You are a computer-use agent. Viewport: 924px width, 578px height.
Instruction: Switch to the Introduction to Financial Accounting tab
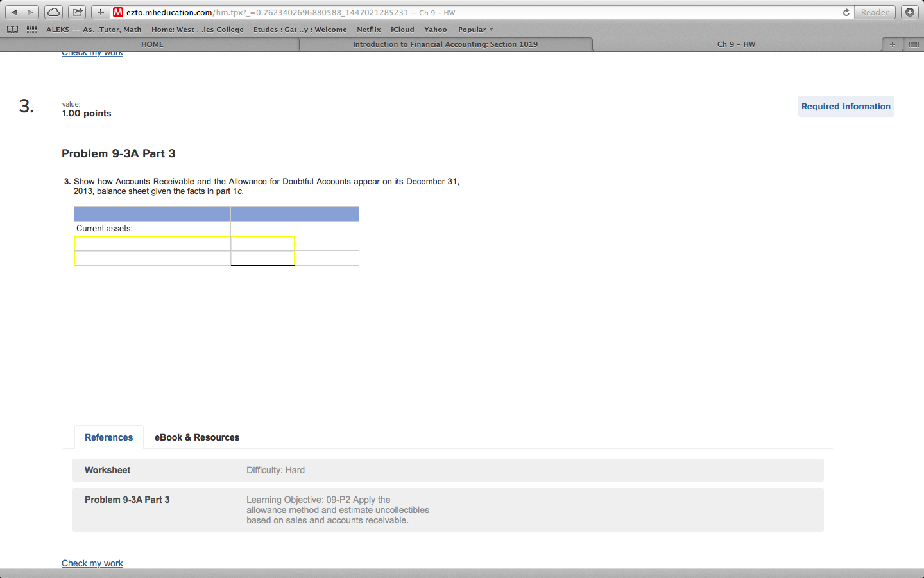(x=445, y=44)
